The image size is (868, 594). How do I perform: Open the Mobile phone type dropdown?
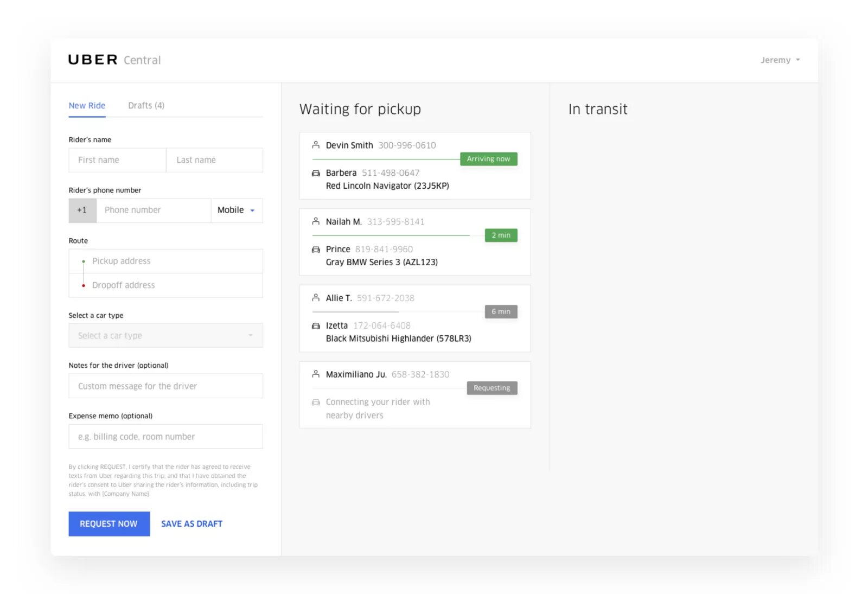[237, 210]
